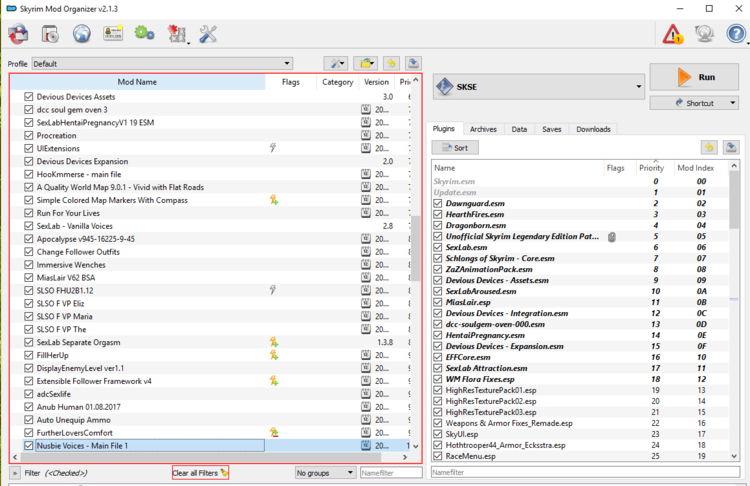Click the Sort plugins button
The image size is (750, 486).
[x=455, y=147]
